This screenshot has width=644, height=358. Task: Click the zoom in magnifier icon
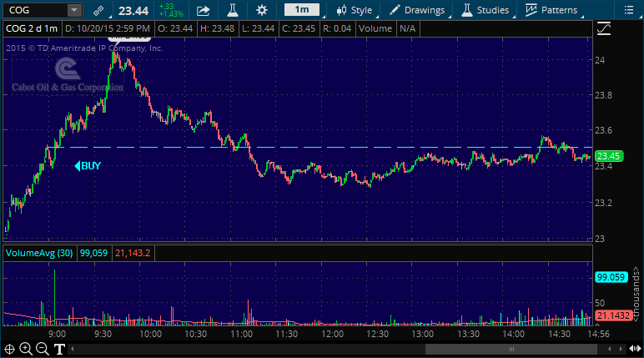pyautogui.click(x=26, y=350)
